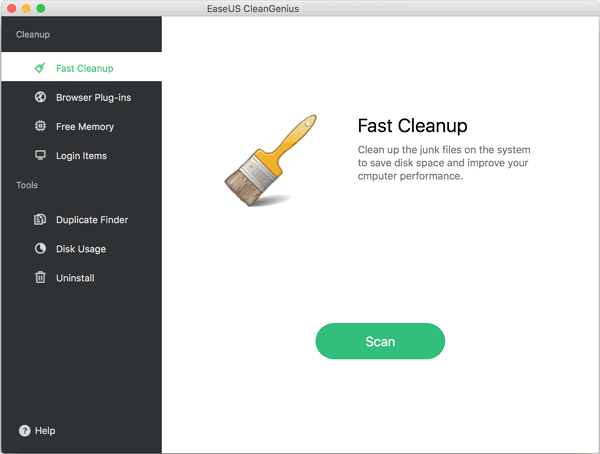Open the Duplicate Finder tool label
Screen dimensions: 600x454
92,220
